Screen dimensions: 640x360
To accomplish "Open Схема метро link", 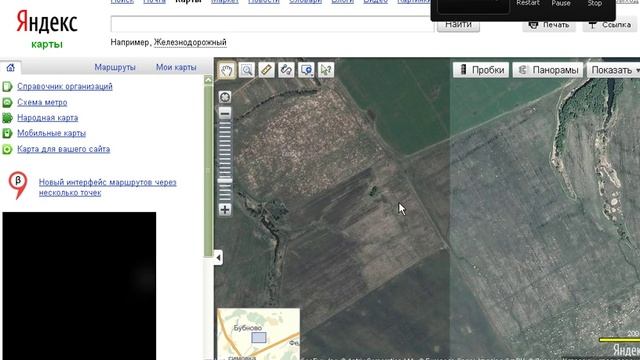I will coord(42,102).
